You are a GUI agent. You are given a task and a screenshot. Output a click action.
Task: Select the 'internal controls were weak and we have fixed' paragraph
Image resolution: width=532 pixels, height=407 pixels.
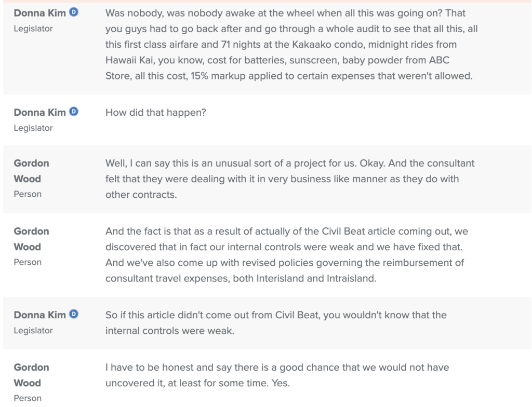coord(286,254)
